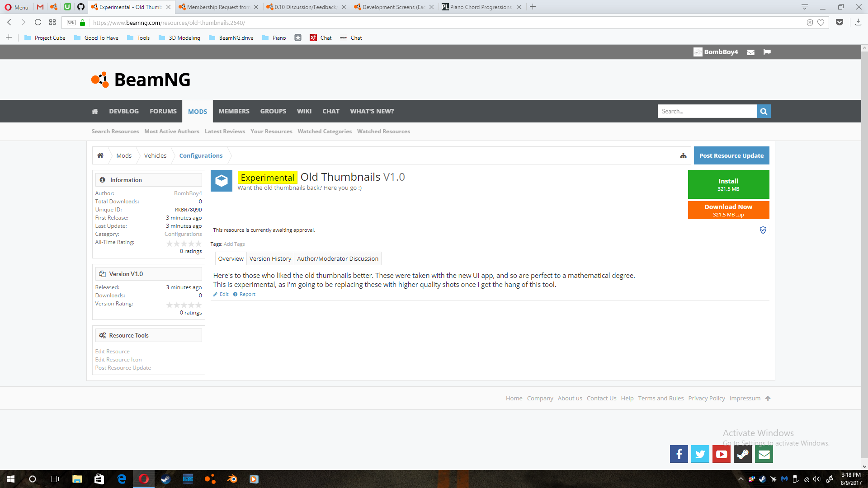Open the Piano bookmark folder
This screenshot has height=488, width=868.
pos(274,38)
